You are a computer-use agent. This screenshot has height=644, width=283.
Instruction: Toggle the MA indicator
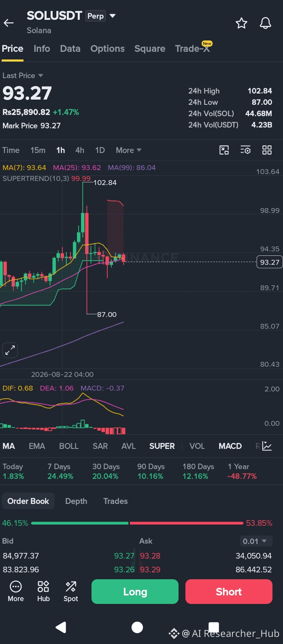click(x=9, y=446)
